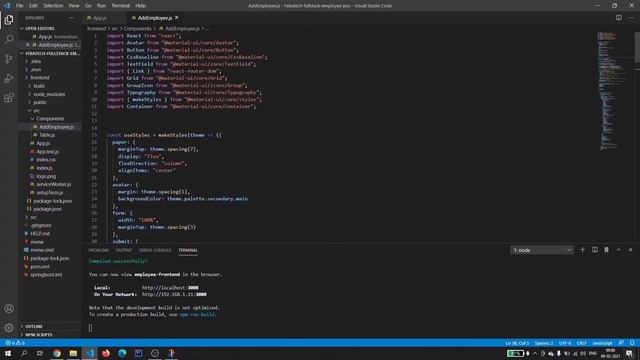Maximize the terminal panel with up chevron
This screenshot has height=360, width=640.
(618, 250)
